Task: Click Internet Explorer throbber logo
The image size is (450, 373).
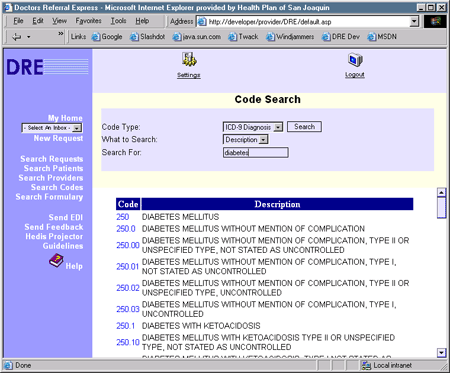Action: click(x=435, y=22)
